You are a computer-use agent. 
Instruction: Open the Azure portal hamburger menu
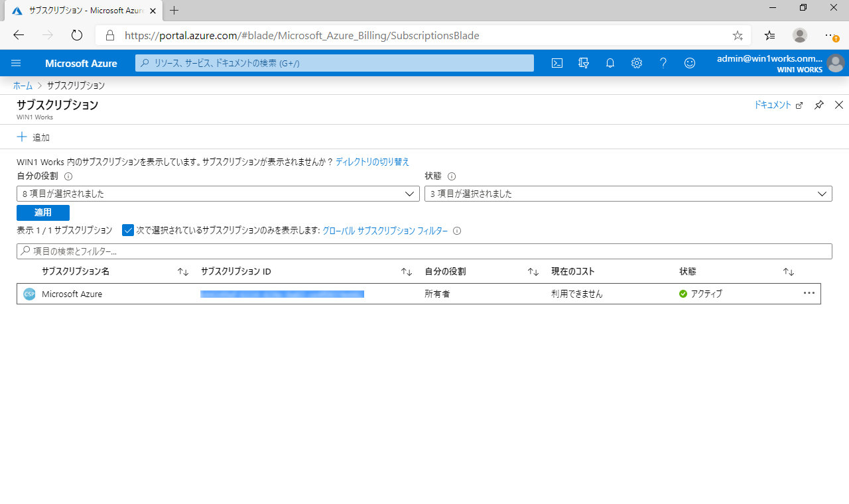click(17, 63)
